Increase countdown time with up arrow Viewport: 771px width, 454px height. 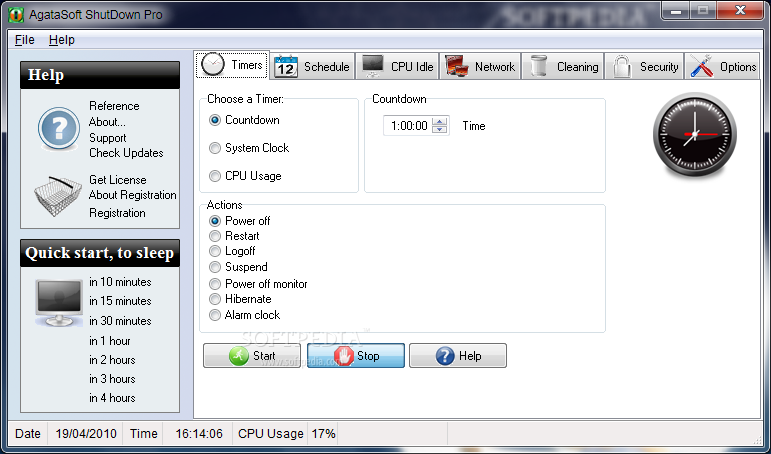point(440,121)
